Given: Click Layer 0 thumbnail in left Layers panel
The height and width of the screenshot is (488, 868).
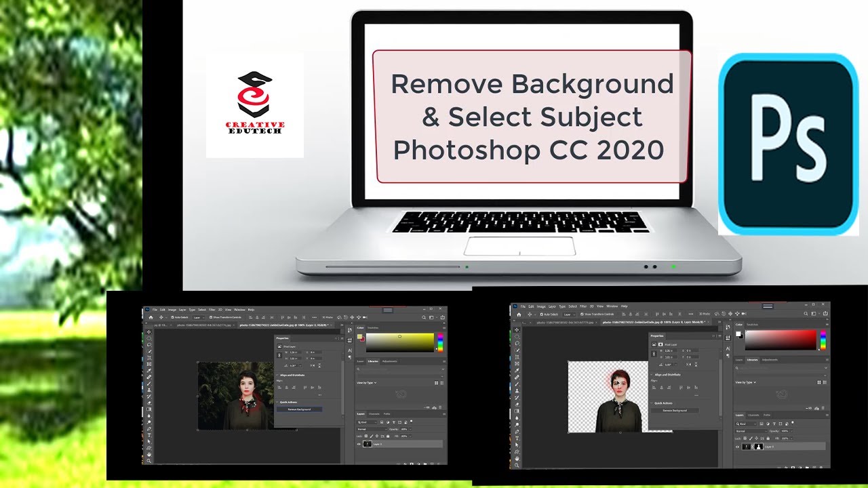Looking at the screenshot, I should pyautogui.click(x=367, y=444).
